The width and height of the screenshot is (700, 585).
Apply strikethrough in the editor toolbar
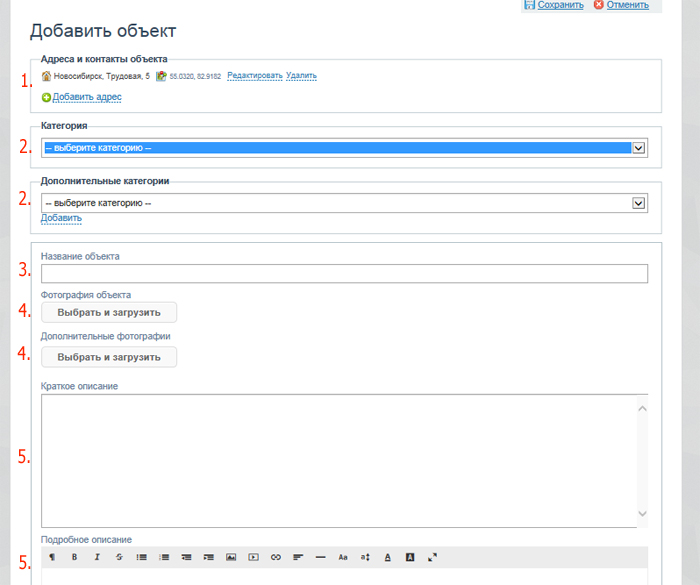pyautogui.click(x=119, y=557)
